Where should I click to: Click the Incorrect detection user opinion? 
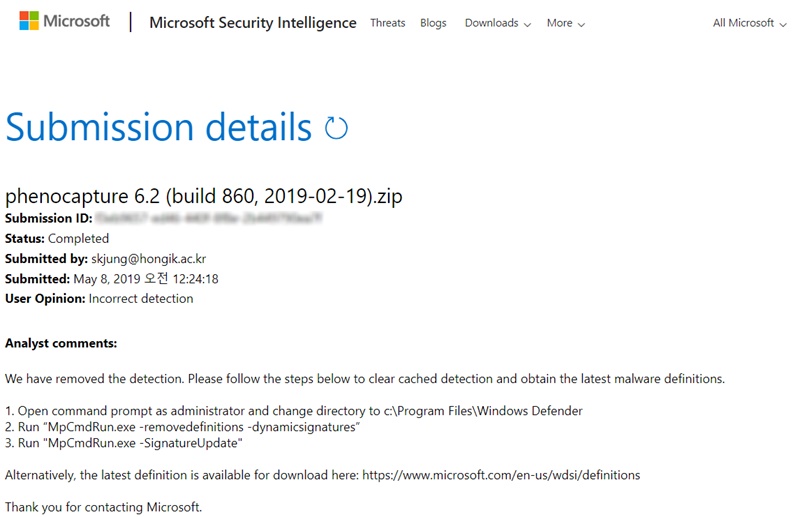click(141, 299)
